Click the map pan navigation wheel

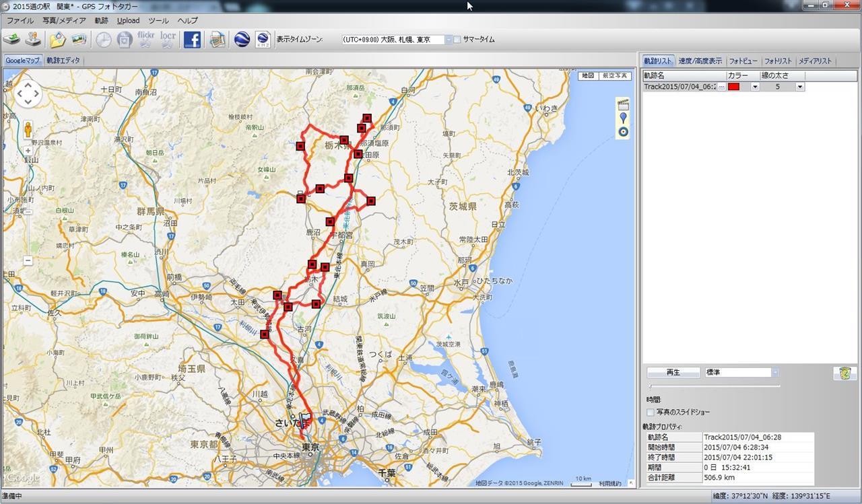(x=28, y=94)
